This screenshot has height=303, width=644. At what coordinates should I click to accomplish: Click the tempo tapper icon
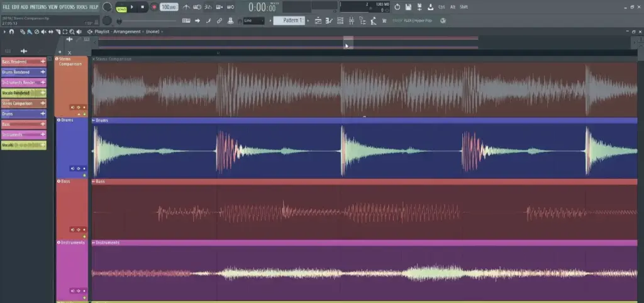pyautogui.click(x=374, y=21)
